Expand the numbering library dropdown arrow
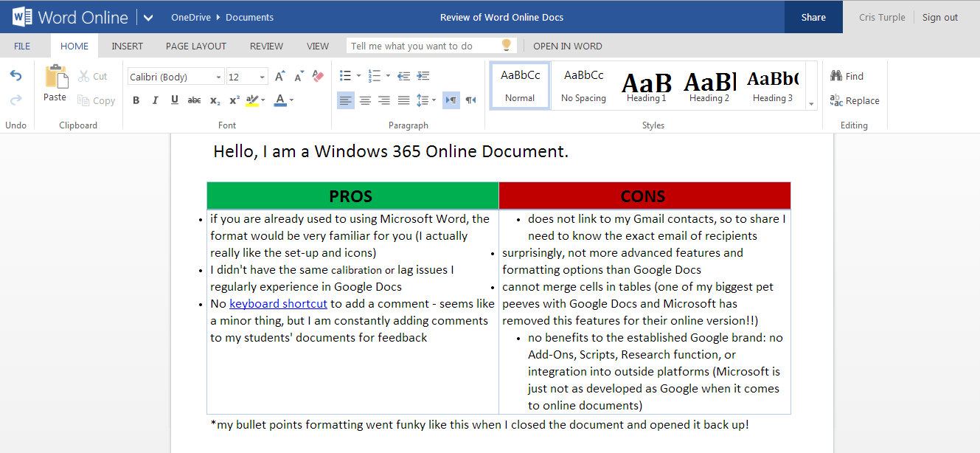980x453 pixels. (x=388, y=76)
